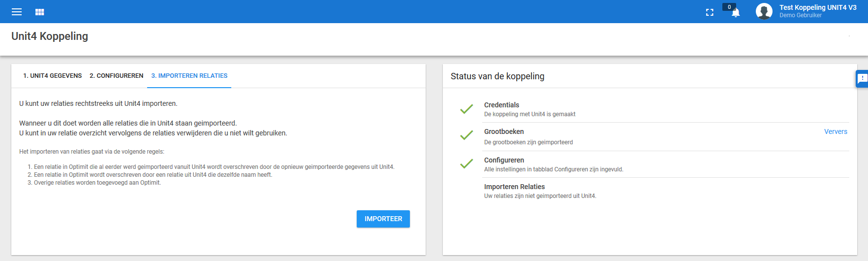The image size is (868, 261).
Task: Refresh ledgers via the Ververs link
Action: [836, 131]
